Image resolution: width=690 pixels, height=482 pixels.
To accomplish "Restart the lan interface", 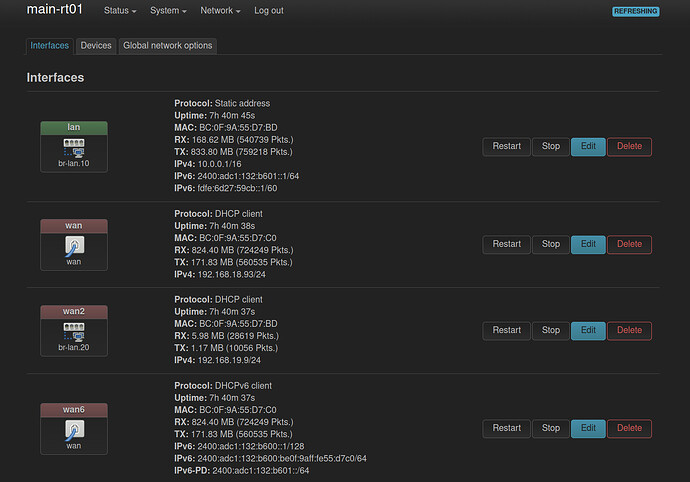I will pyautogui.click(x=506, y=146).
